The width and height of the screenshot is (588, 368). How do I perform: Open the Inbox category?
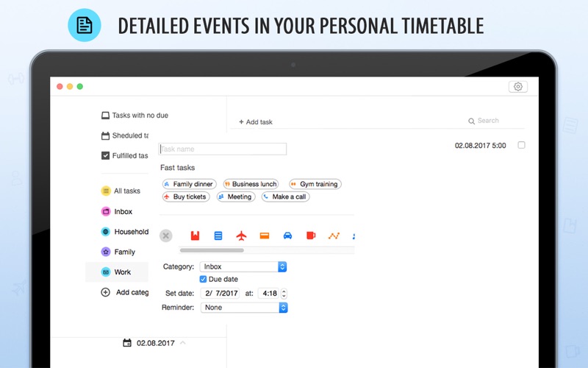pyautogui.click(x=117, y=211)
